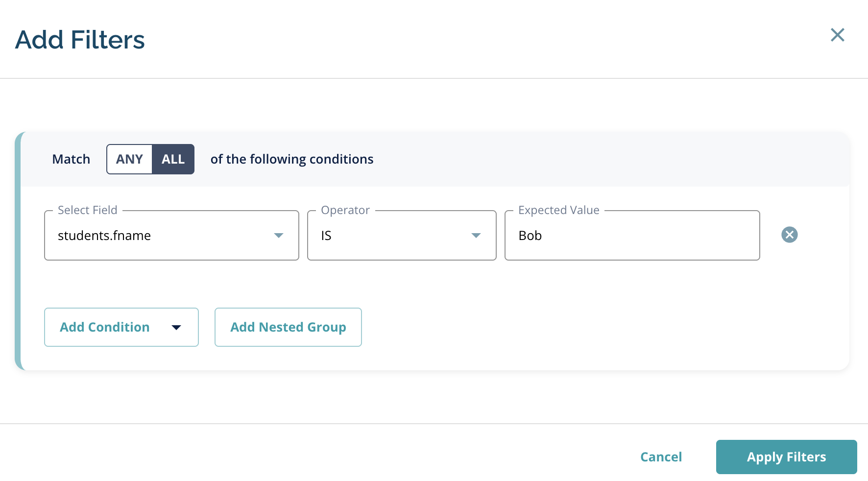The height and width of the screenshot is (481, 868).
Task: Add a nested group of conditions
Action: point(288,327)
